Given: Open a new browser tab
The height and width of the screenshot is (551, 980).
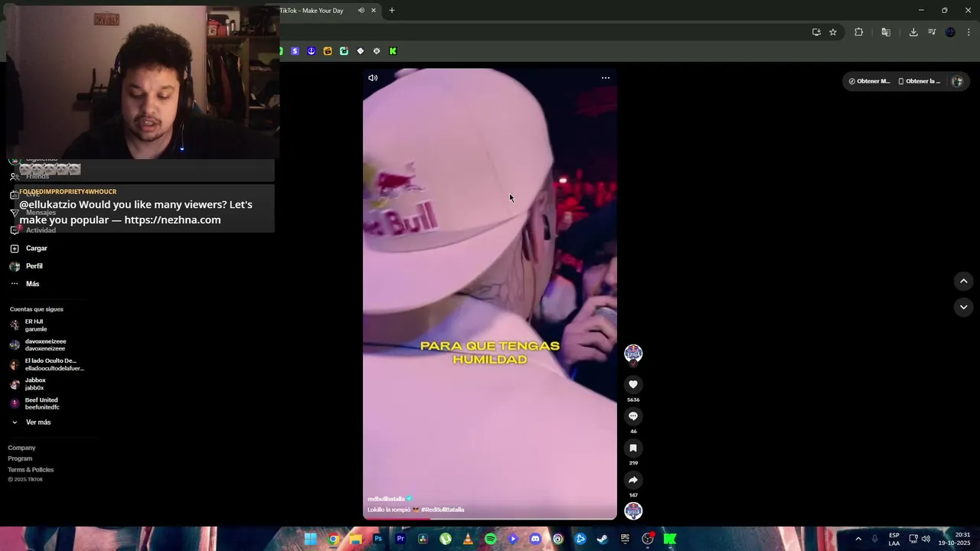Looking at the screenshot, I should pyautogui.click(x=392, y=11).
